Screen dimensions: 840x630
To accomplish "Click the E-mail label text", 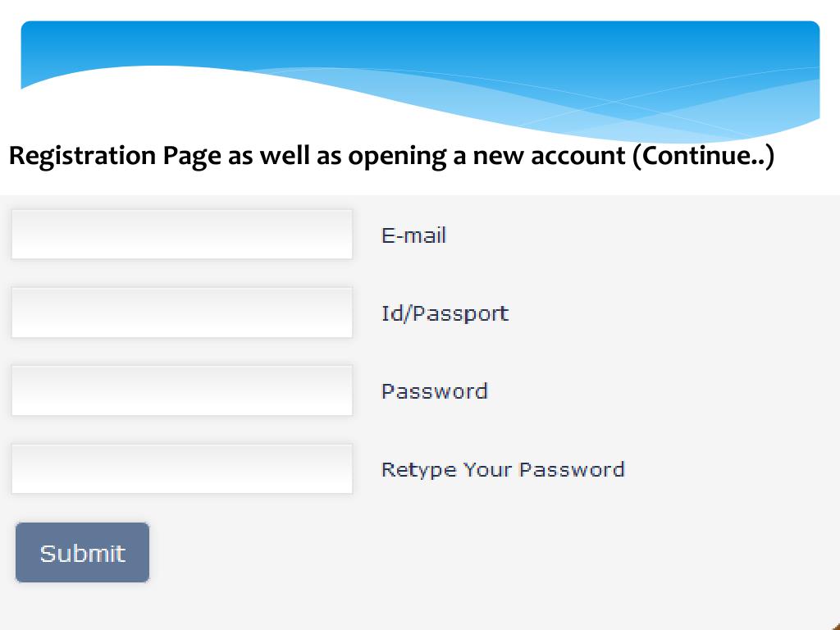I will 413,235.
